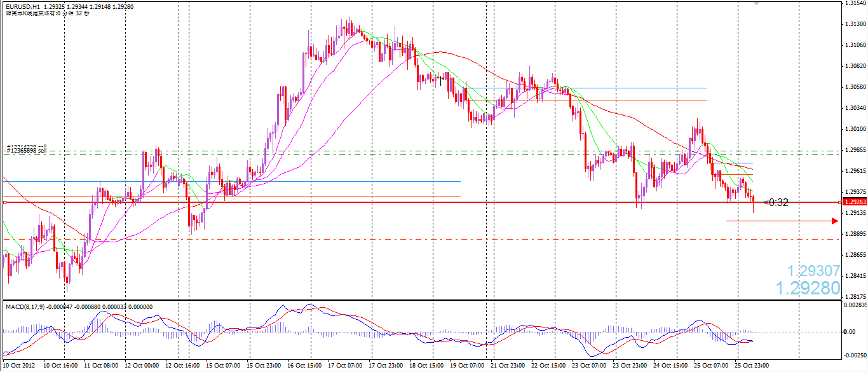Click the red 1.29263 price tag
The width and height of the screenshot is (868, 372).
pos(855,202)
